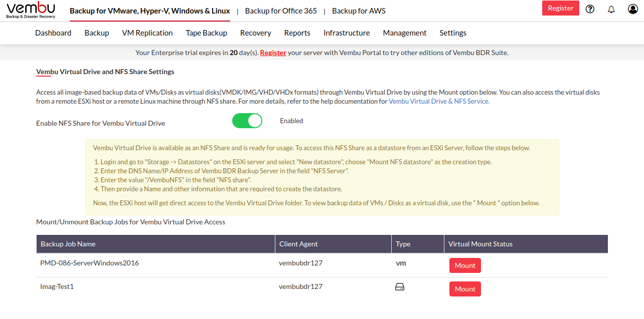Open the user account profile icon
Screen dimensions: 644x319
633,9
